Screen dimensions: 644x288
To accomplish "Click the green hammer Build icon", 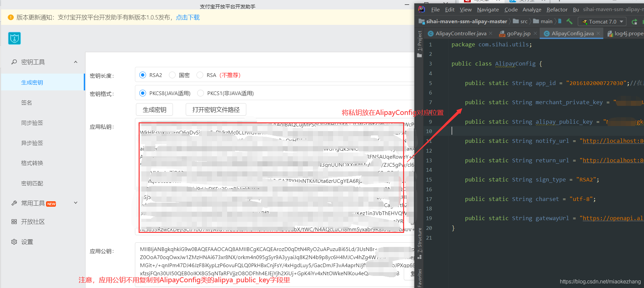I will pyautogui.click(x=569, y=22).
